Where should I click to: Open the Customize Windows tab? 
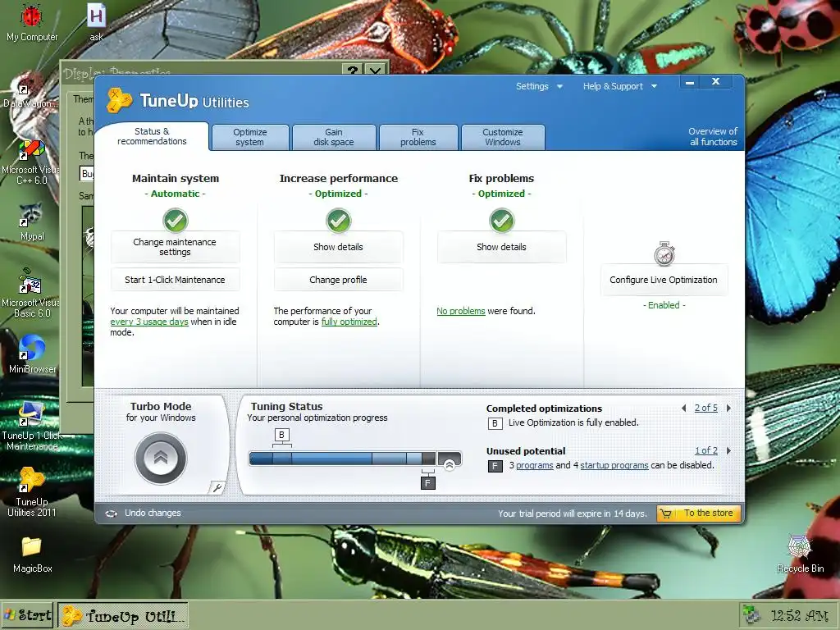click(x=503, y=137)
